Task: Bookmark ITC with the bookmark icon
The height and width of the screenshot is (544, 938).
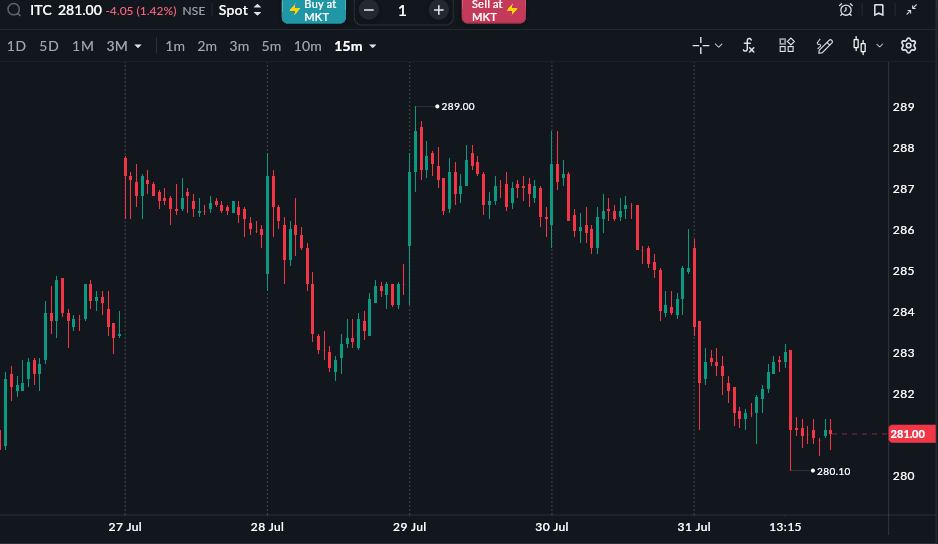Action: click(878, 10)
